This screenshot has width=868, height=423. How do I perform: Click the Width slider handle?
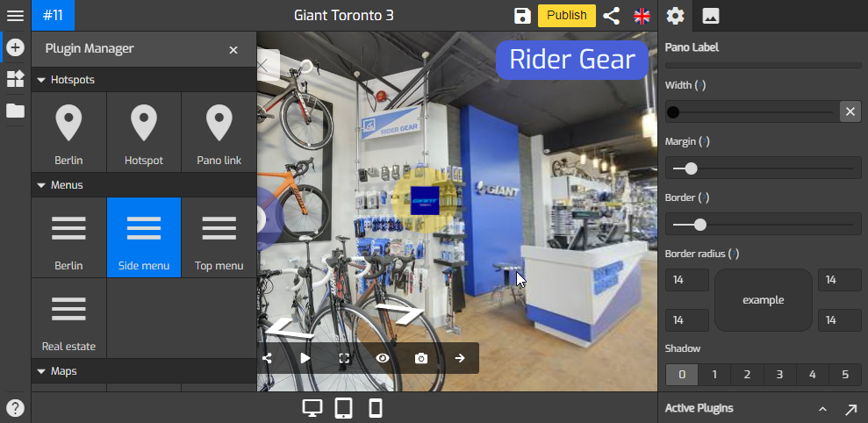tap(673, 112)
